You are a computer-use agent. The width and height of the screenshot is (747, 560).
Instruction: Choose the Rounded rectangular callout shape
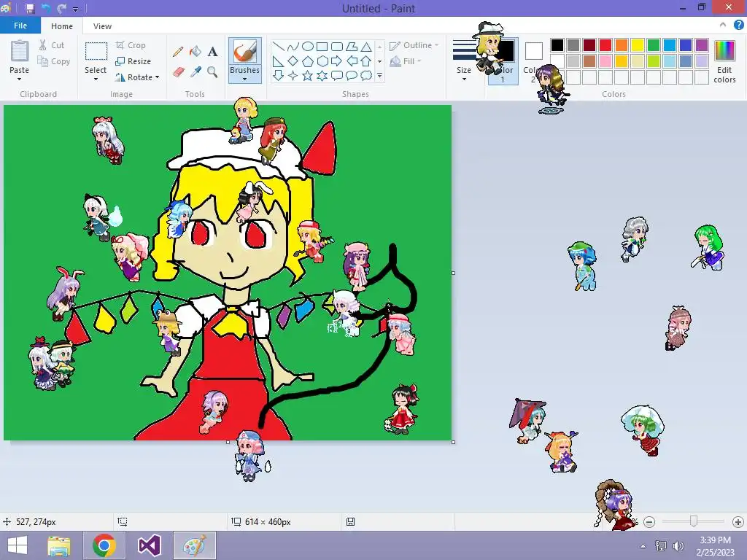pos(337,75)
